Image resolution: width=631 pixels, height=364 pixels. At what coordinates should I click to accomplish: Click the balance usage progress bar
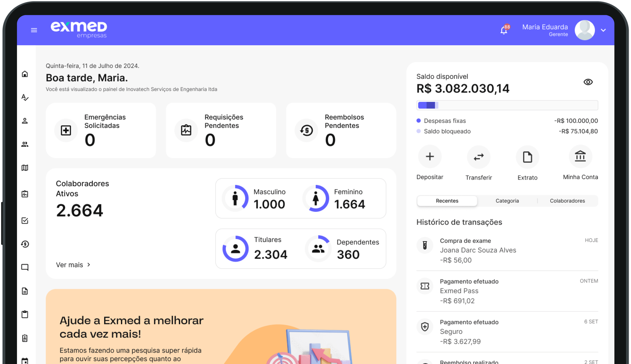coord(507,105)
